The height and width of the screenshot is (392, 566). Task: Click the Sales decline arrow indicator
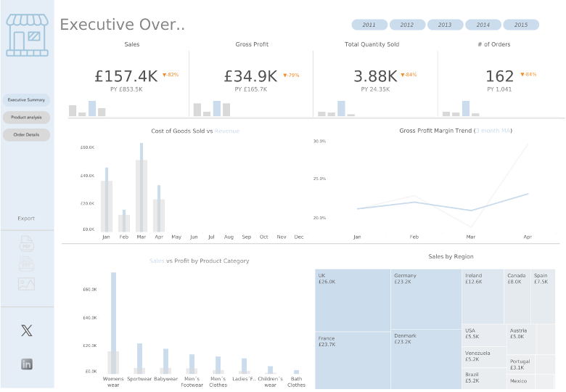[171, 75]
